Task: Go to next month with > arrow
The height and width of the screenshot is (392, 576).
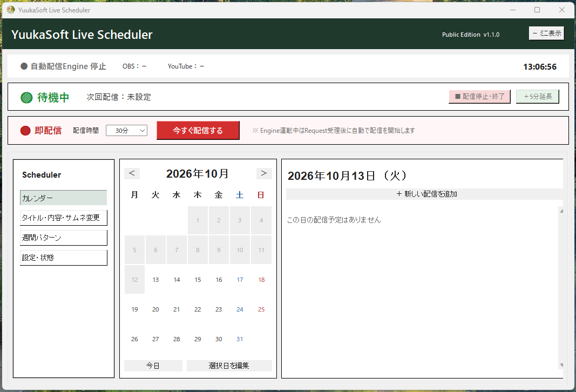Action: point(264,173)
